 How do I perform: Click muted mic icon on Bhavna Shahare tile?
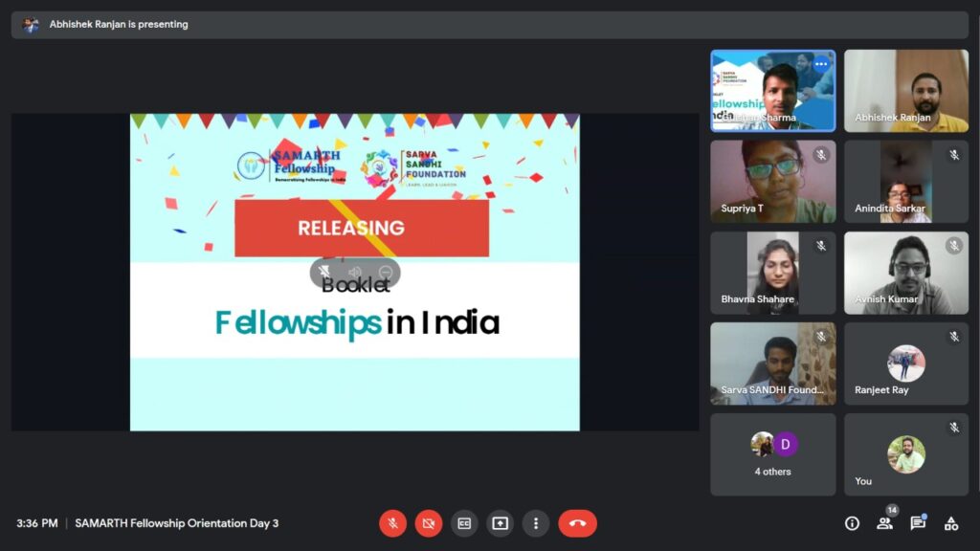821,246
